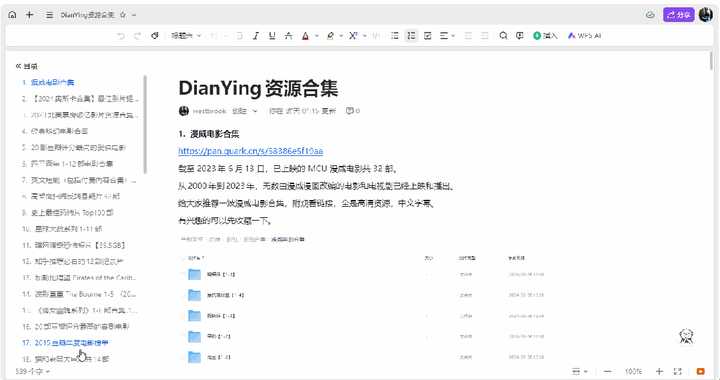Enter fullscreen mode
Viewport: 720px width, 380px height.
coord(677,371)
